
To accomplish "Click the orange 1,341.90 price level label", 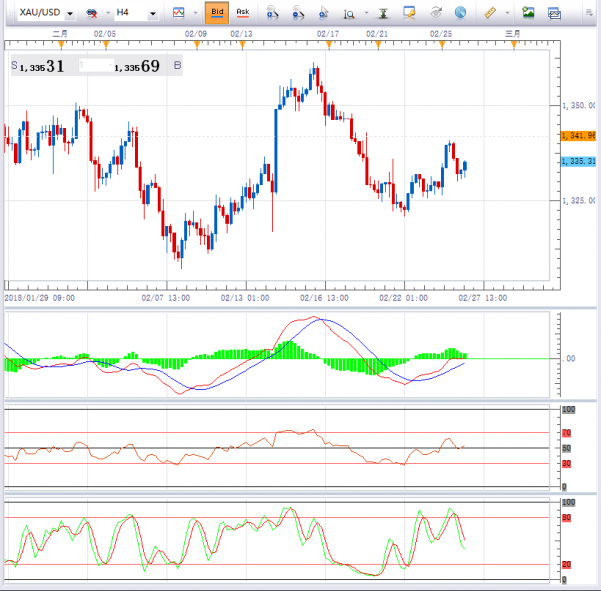I will pyautogui.click(x=579, y=135).
